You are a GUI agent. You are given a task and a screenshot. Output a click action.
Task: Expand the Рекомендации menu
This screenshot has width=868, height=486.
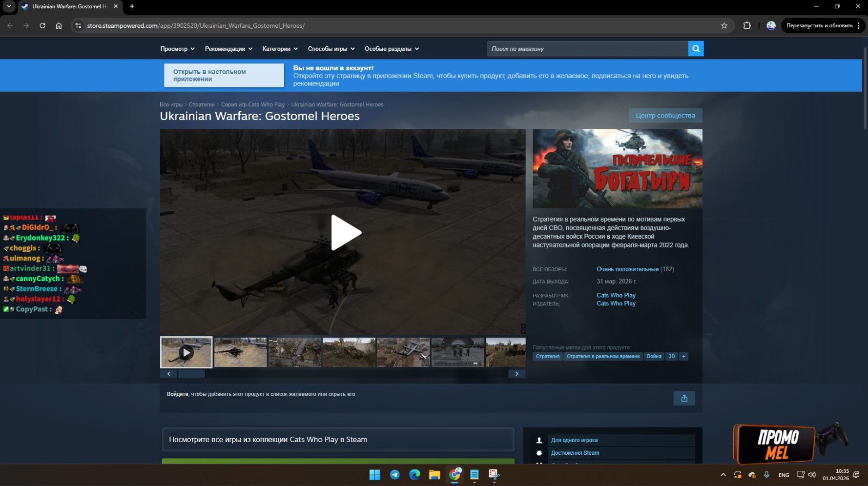pyautogui.click(x=229, y=49)
